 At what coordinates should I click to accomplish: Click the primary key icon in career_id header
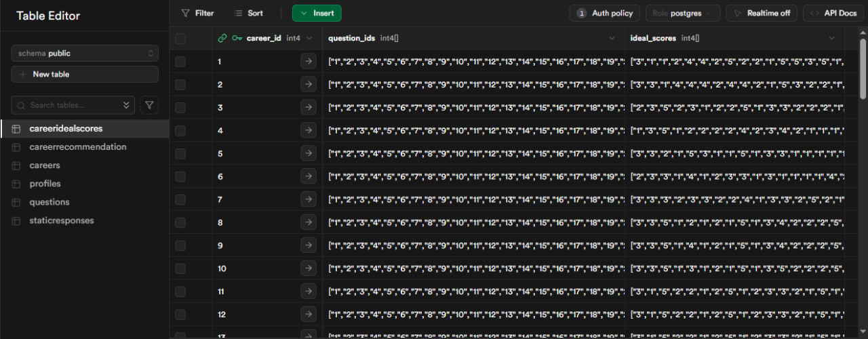click(237, 39)
